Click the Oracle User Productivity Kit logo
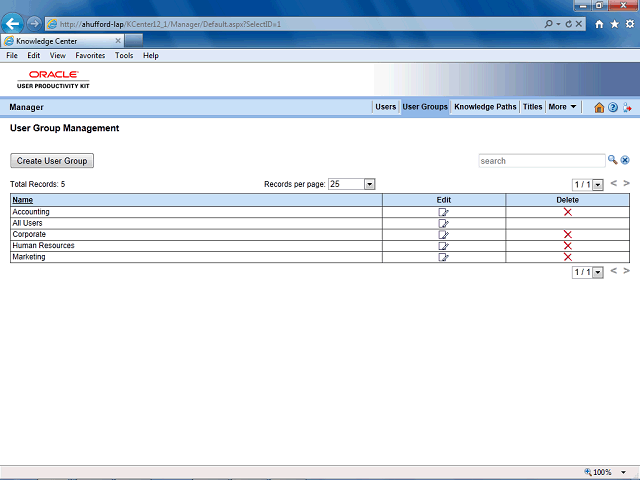640x480 pixels. pyautogui.click(x=53, y=79)
